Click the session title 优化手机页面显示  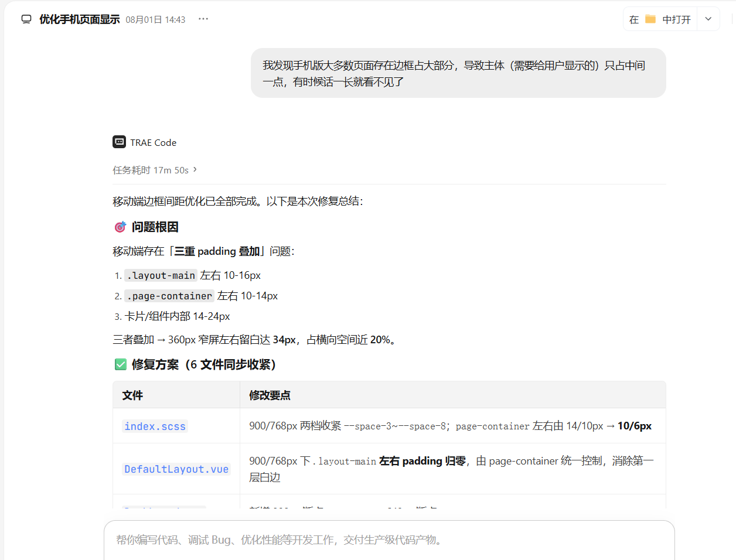tap(80, 19)
